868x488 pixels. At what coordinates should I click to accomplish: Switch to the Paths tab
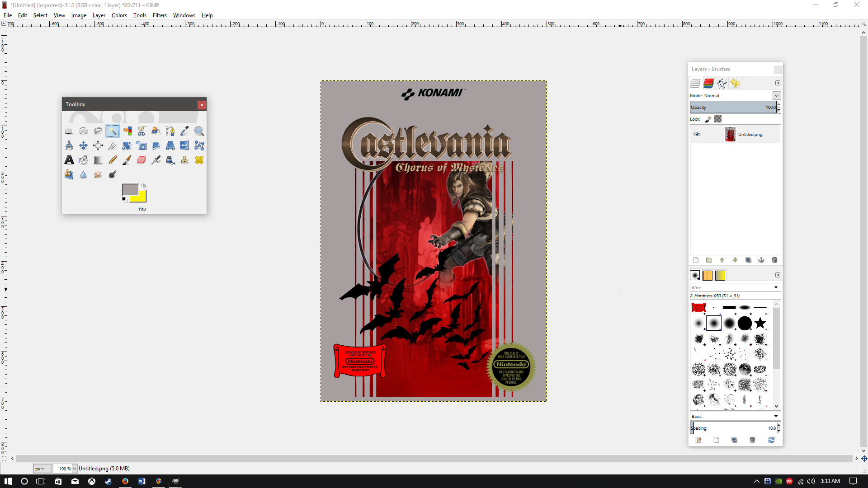click(722, 83)
